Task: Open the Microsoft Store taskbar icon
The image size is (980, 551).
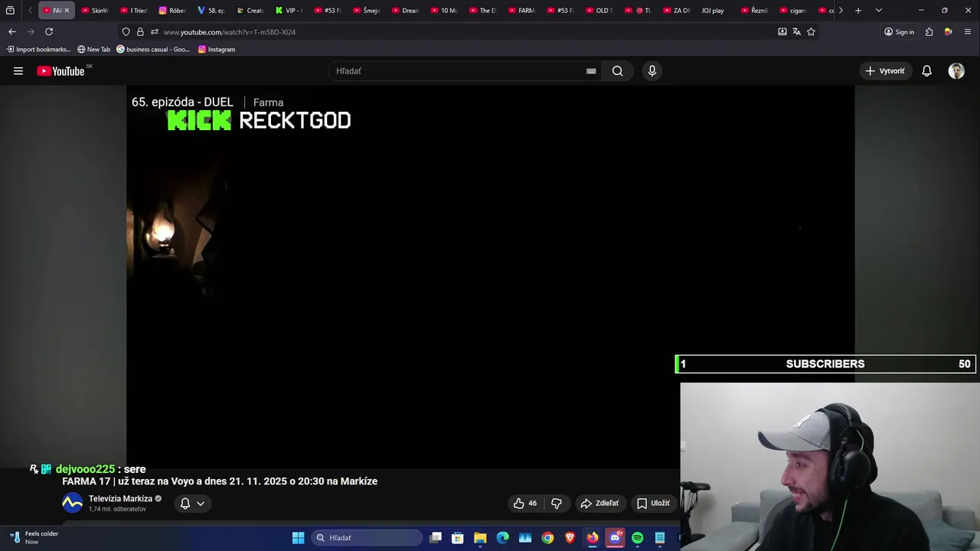Action: (458, 538)
